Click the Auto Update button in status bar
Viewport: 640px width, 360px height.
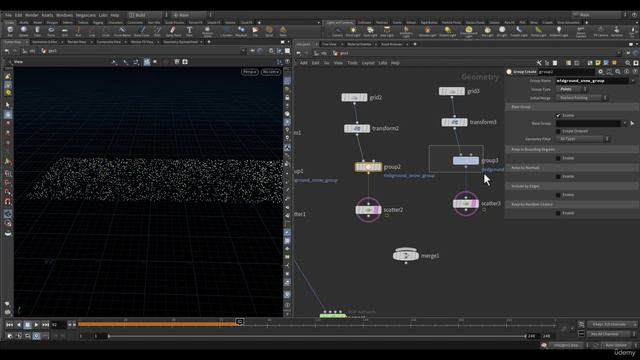tap(616, 345)
